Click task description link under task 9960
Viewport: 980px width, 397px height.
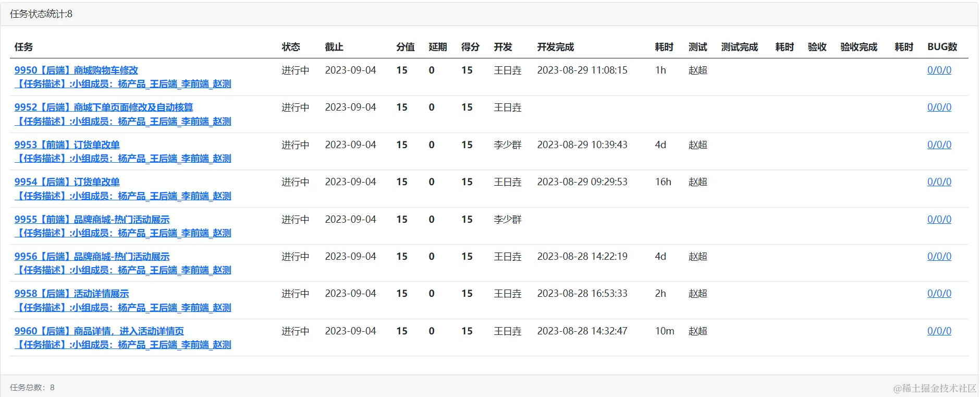tap(123, 344)
